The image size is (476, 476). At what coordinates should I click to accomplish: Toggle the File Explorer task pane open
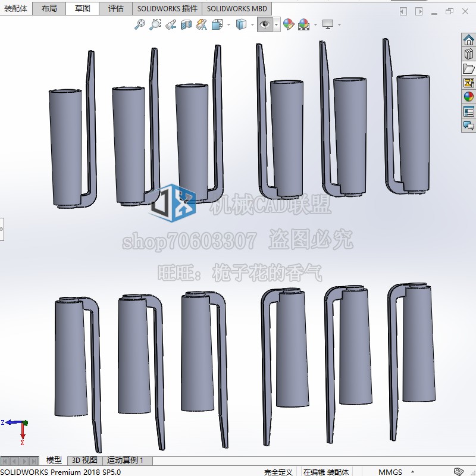point(468,69)
